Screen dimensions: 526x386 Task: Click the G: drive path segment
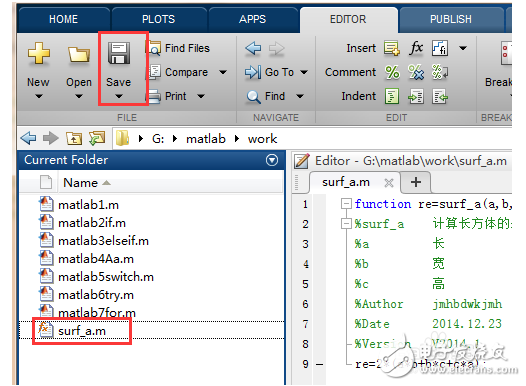pyautogui.click(x=158, y=139)
